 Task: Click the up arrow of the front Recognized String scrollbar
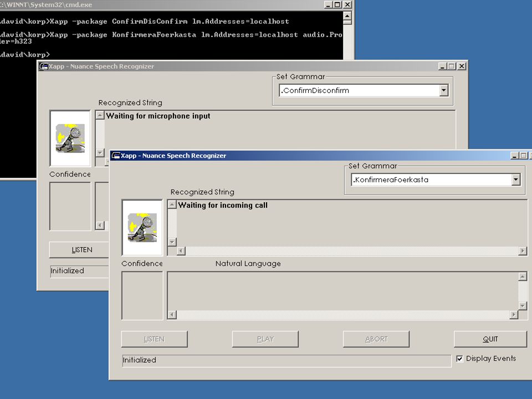(x=172, y=204)
